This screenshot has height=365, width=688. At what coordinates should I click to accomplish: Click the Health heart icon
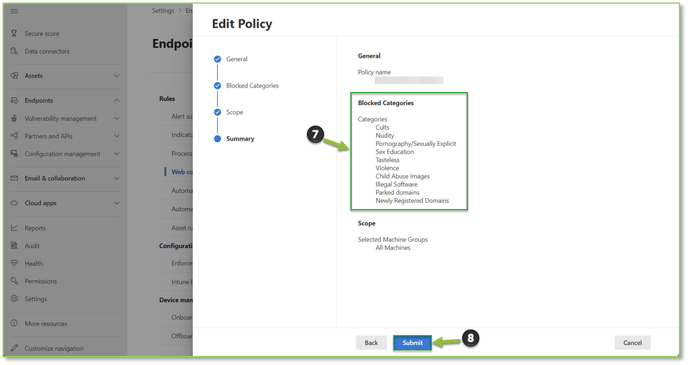pyautogui.click(x=14, y=263)
